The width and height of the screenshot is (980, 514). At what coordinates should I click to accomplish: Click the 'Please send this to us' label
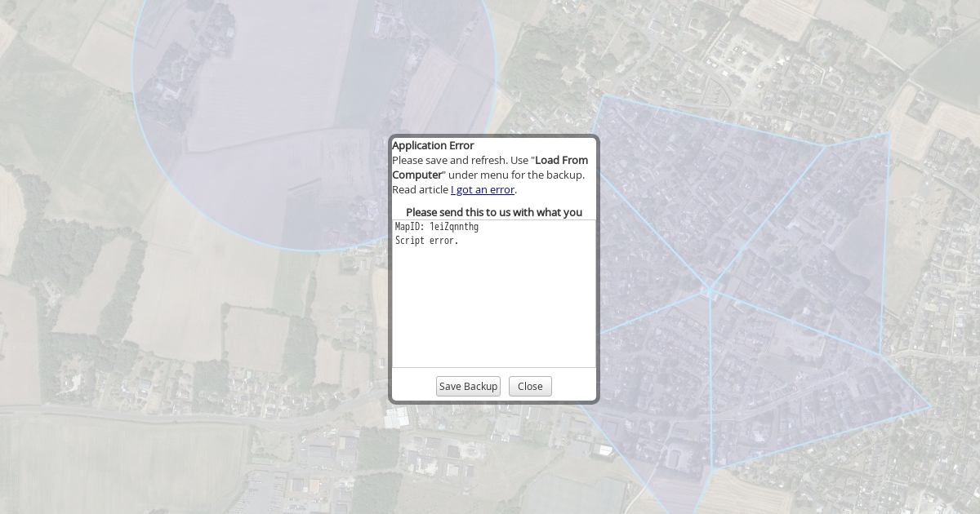point(494,212)
